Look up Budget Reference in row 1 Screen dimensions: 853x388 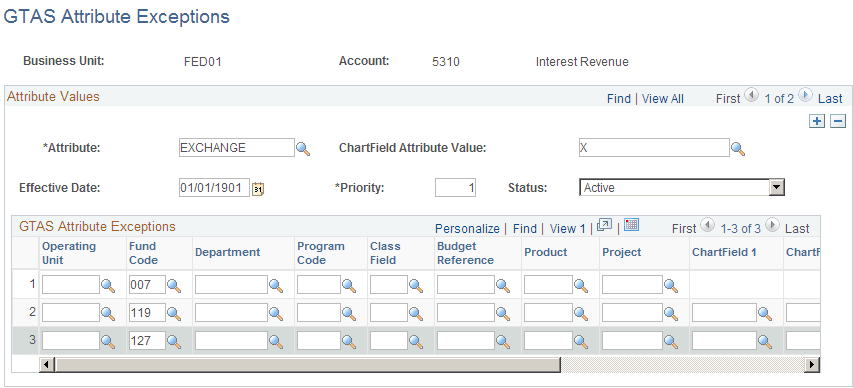pyautogui.click(x=503, y=285)
